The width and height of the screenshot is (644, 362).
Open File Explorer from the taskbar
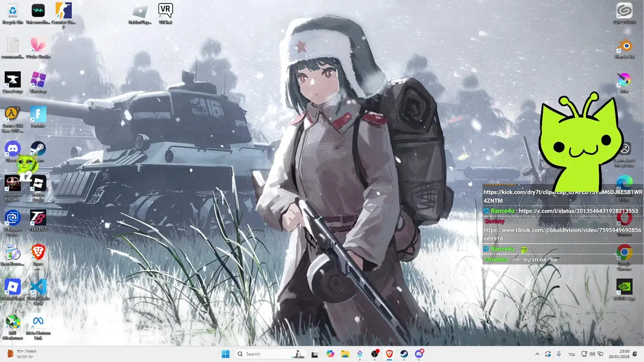tap(345, 354)
